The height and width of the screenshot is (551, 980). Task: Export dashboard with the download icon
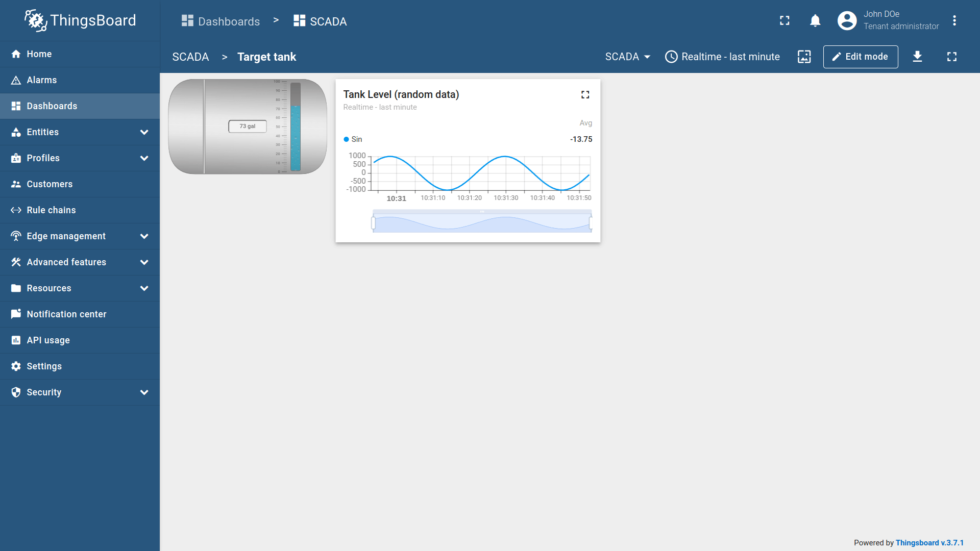[x=917, y=57]
